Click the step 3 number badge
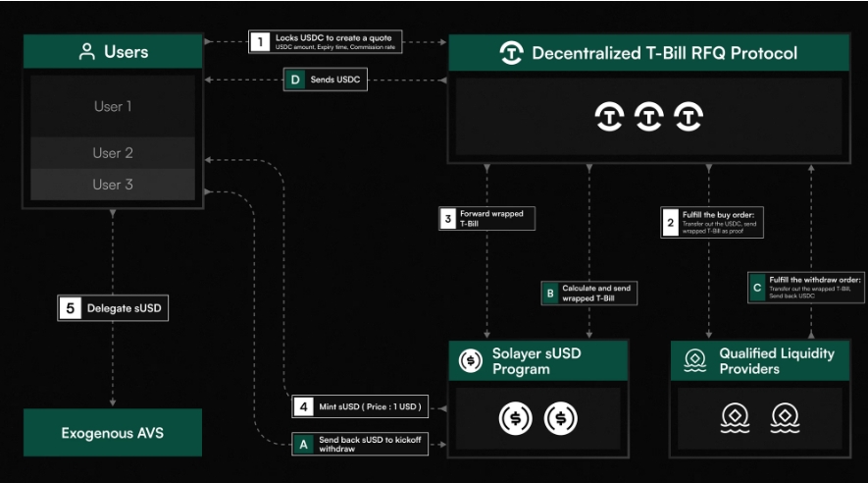868x483 pixels. pyautogui.click(x=448, y=219)
